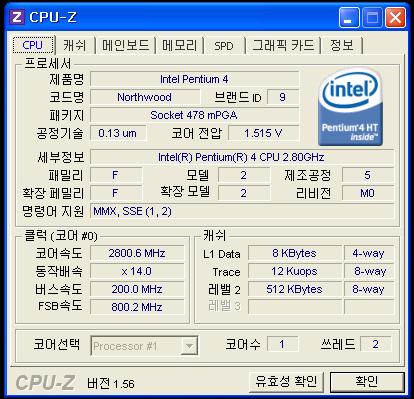Open the 정보 tab
414x399 pixels.
342,45
